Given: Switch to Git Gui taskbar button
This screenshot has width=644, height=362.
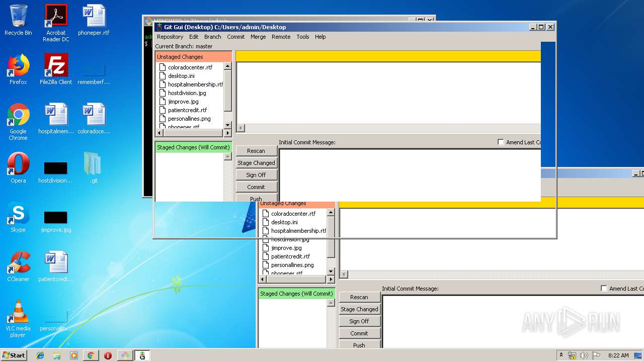Looking at the screenshot, I should click(x=142, y=355).
